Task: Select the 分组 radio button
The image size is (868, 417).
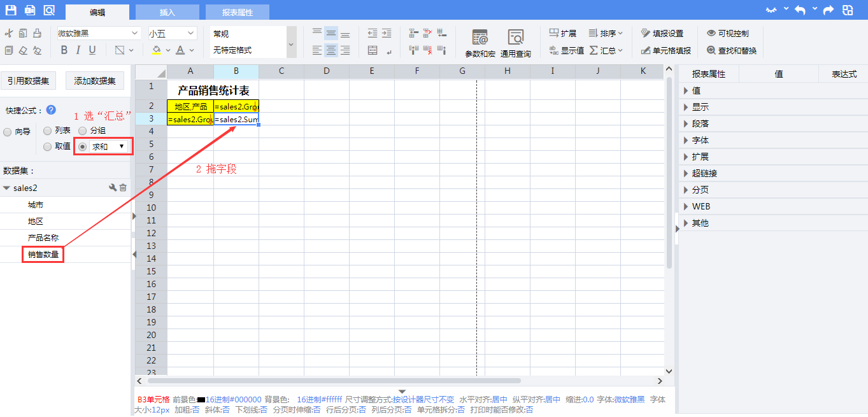Action: click(82, 131)
